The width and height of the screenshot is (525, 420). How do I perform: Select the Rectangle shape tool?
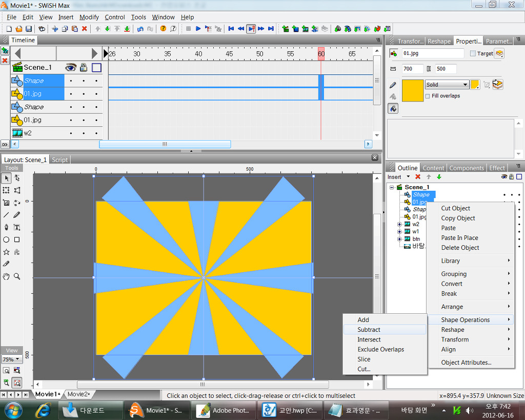click(x=17, y=240)
